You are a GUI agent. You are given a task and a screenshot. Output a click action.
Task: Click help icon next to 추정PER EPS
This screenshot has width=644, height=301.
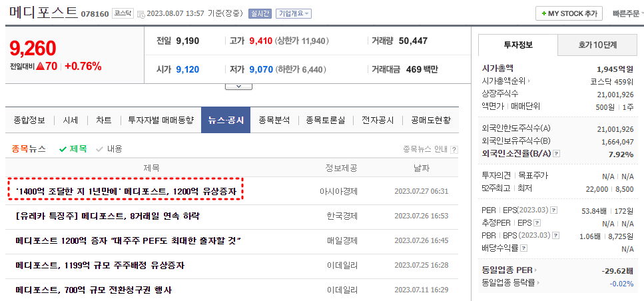point(537,223)
